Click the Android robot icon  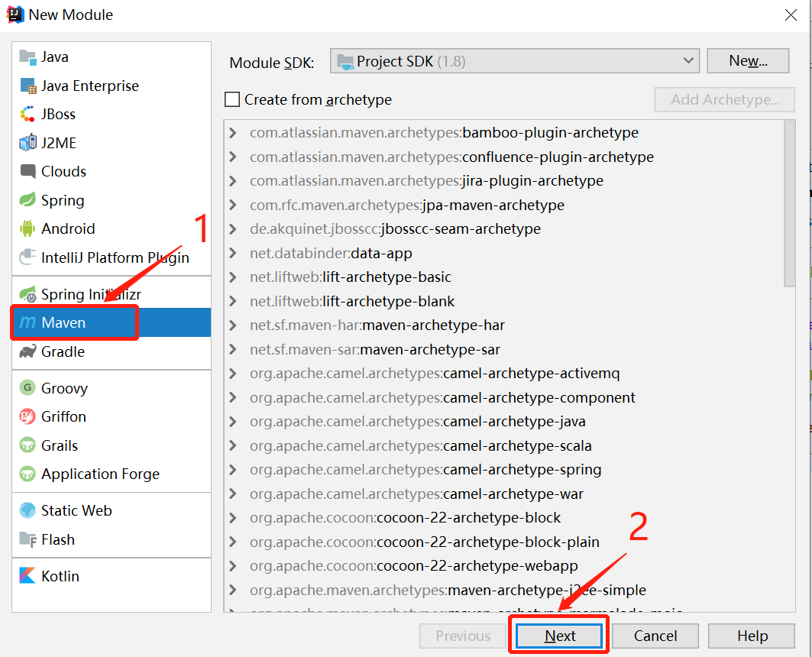[27, 228]
